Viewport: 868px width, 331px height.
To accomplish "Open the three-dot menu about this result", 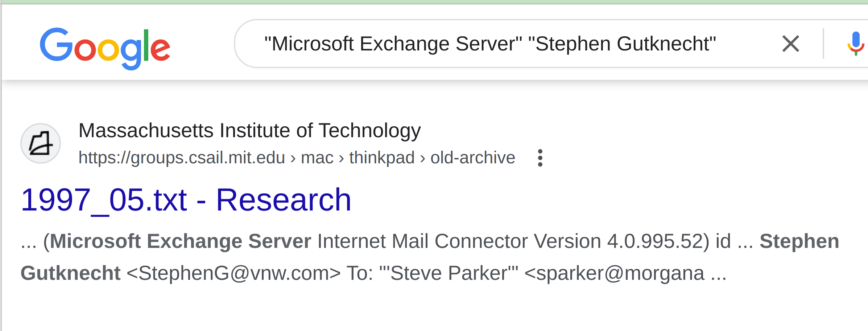I will tap(540, 158).
